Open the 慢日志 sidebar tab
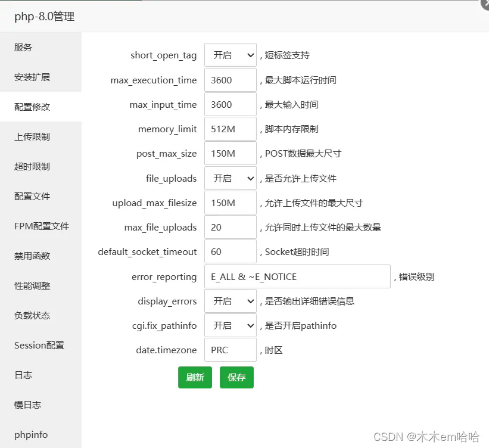 pos(41,405)
